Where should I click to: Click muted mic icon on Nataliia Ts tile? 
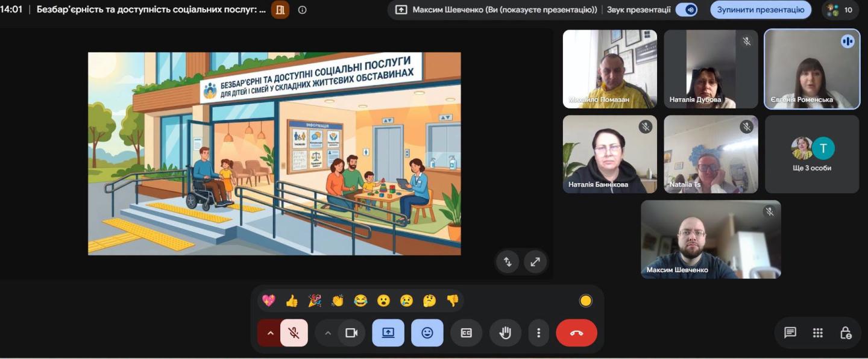[x=747, y=126]
